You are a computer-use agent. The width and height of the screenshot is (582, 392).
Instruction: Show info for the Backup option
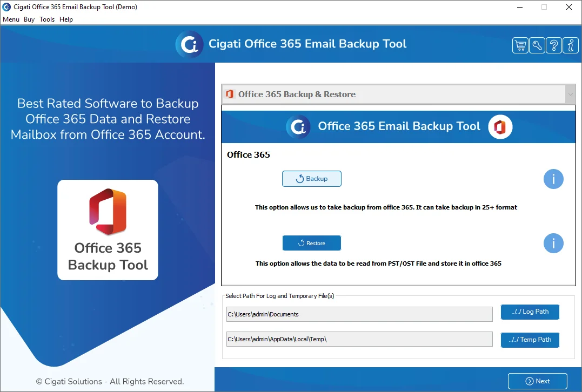tap(553, 179)
